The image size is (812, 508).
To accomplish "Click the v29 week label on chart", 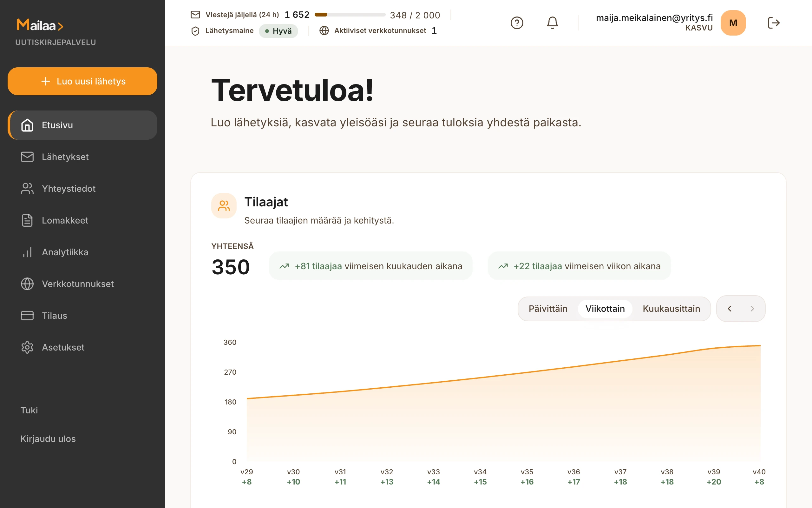I will point(247,472).
